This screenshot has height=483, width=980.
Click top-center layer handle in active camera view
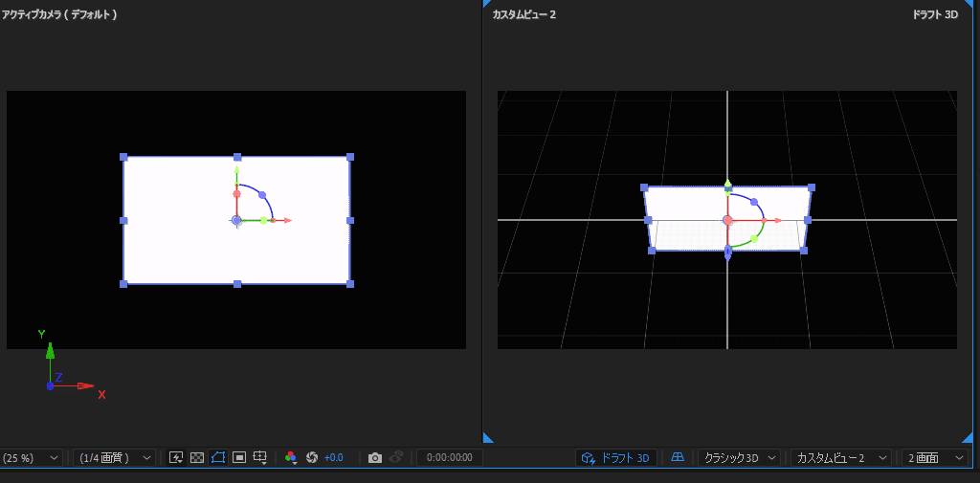[x=237, y=157]
